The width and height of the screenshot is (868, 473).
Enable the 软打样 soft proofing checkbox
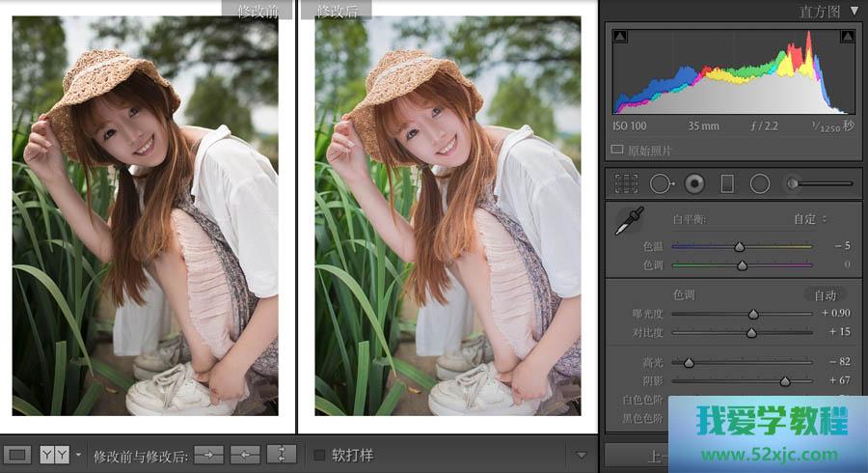pos(320,454)
